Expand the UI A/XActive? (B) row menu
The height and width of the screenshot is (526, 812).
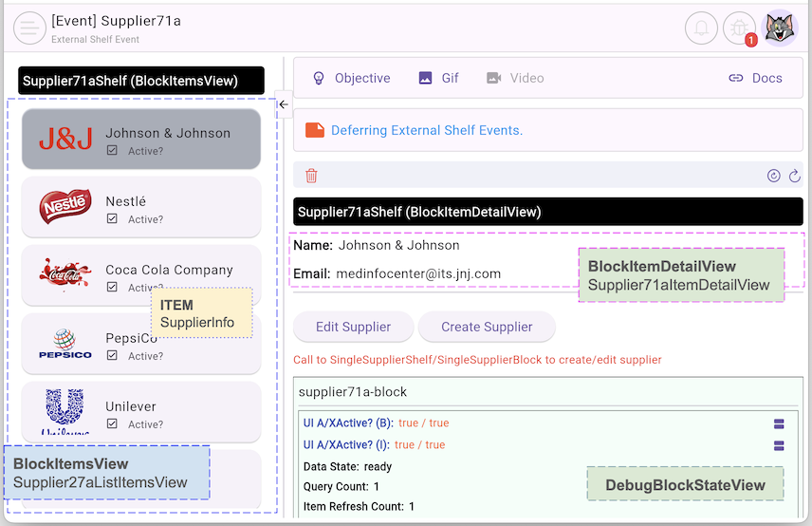tap(779, 423)
